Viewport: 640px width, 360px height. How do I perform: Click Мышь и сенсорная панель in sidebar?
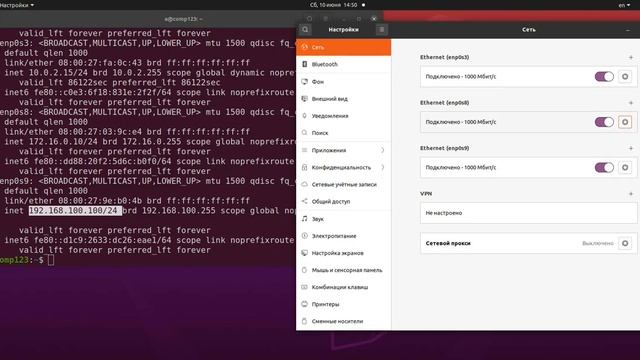pyautogui.click(x=344, y=270)
